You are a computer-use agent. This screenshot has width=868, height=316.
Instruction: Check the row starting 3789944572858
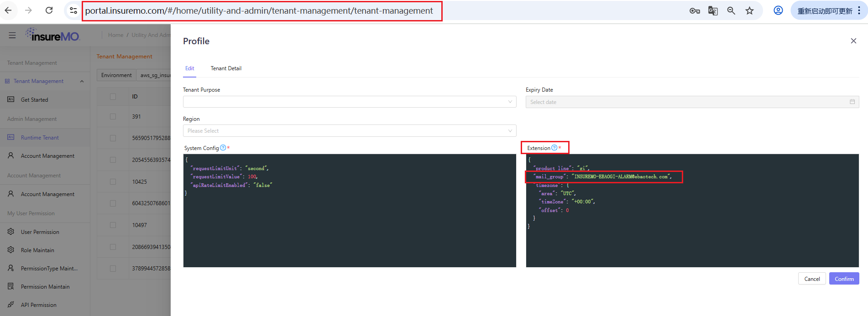click(x=113, y=269)
